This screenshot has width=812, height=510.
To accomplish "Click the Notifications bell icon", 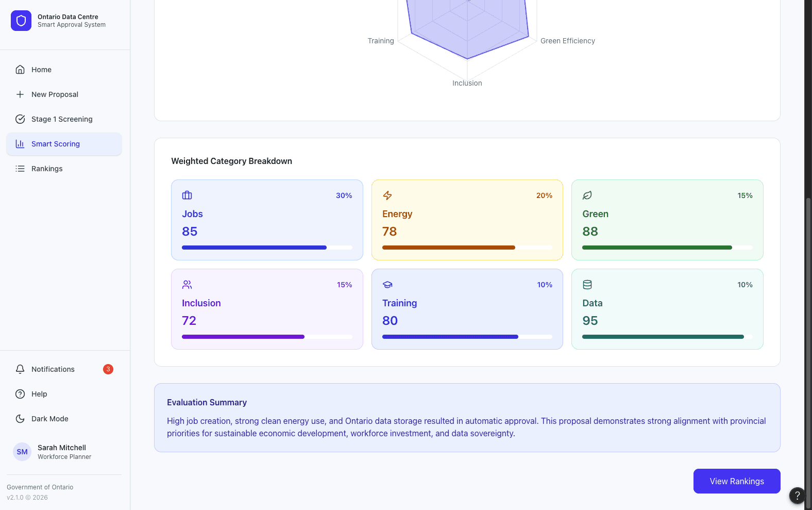I will pos(20,369).
